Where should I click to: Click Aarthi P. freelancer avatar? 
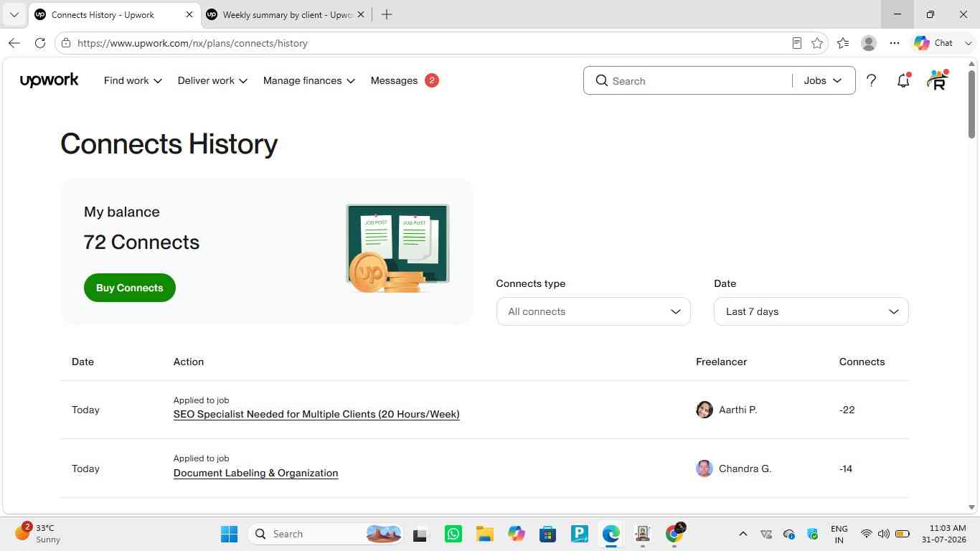click(x=705, y=410)
